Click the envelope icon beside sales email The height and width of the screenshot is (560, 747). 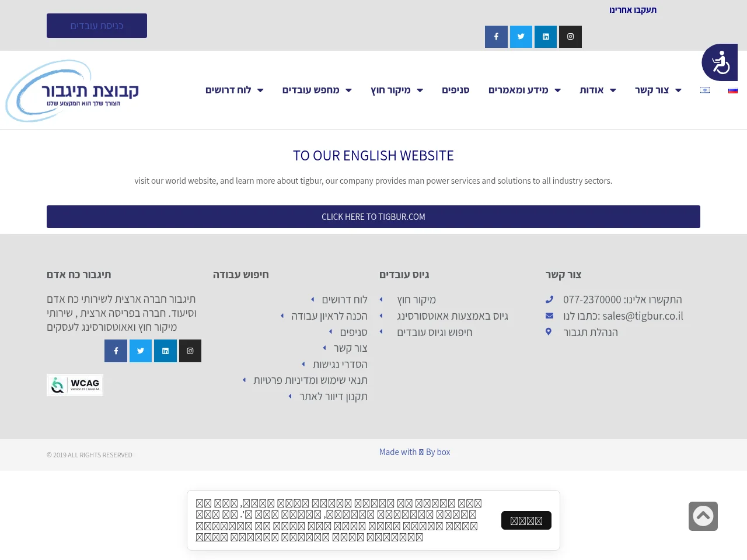point(549,316)
